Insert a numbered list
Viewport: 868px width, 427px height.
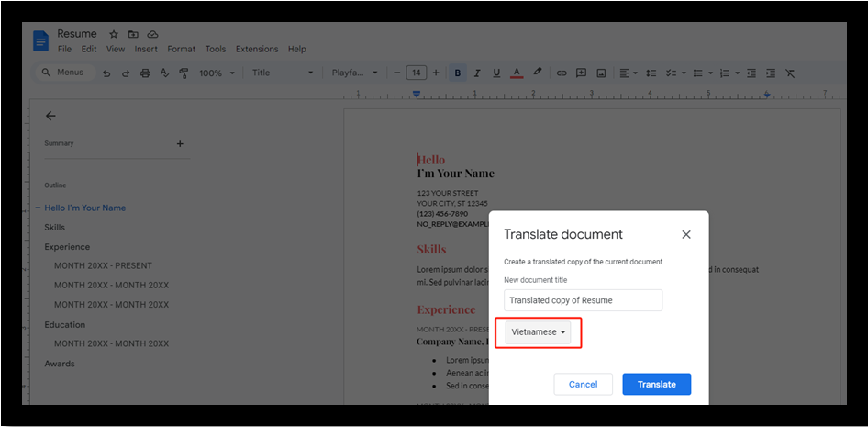click(x=725, y=73)
